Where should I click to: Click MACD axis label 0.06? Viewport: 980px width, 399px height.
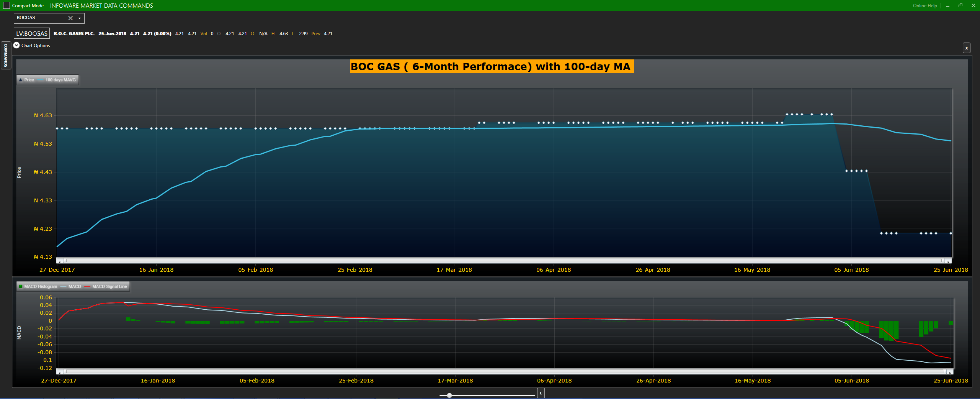(x=46, y=297)
